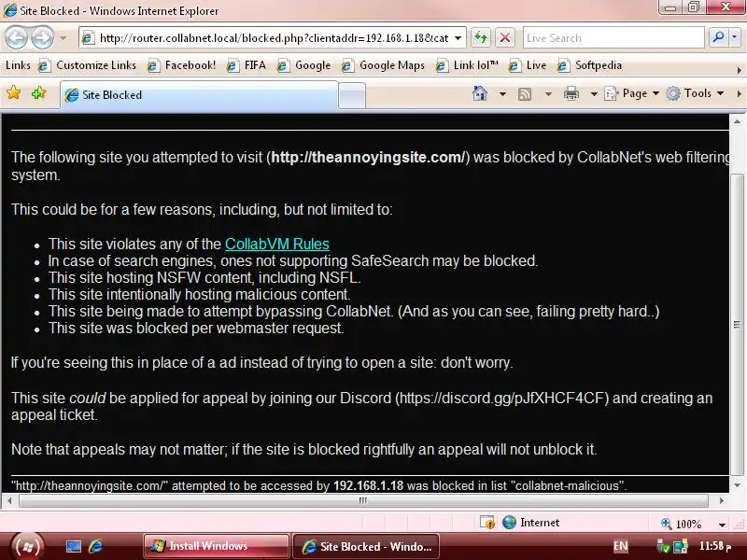
Task: Expand command bar overflow chevron
Action: (x=739, y=94)
